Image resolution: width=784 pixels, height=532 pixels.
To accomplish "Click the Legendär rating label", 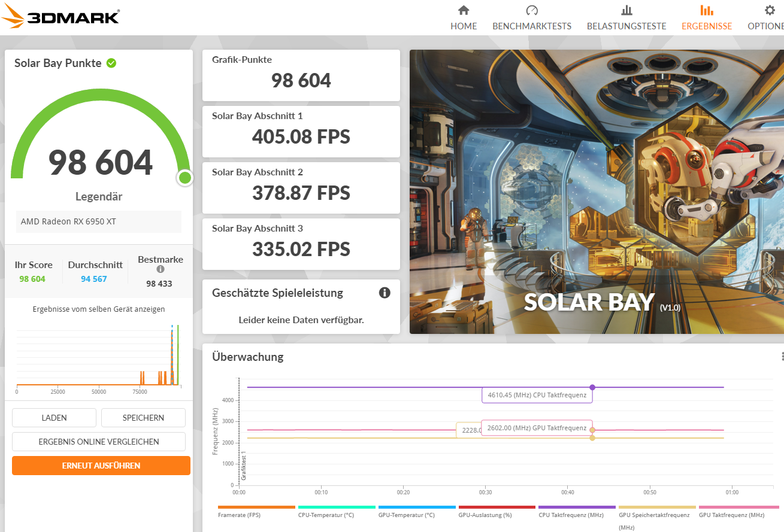I will click(99, 196).
